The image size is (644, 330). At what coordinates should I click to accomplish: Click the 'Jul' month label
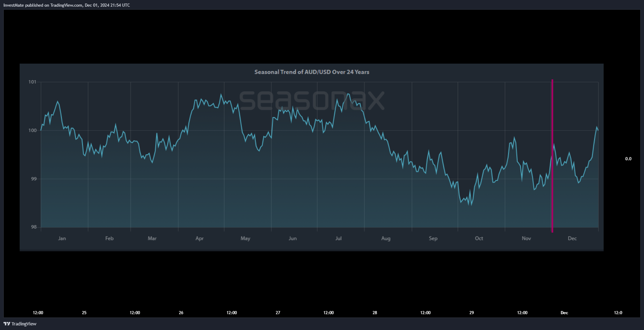(x=338, y=238)
